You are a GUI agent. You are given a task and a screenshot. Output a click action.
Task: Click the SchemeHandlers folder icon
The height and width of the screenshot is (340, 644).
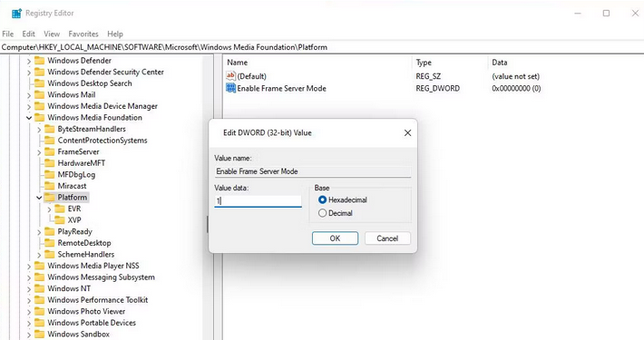point(50,254)
